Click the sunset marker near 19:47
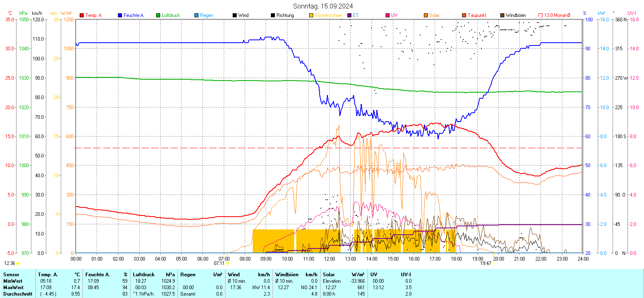This screenshot has height=298, width=644. (x=494, y=263)
